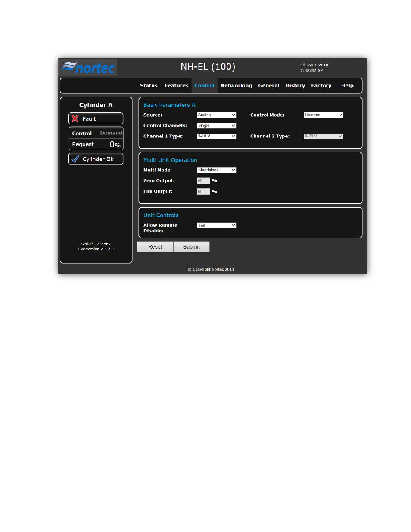Viewport: 411px width, 532px height.
Task: Click the Reset button
Action: [x=155, y=247]
